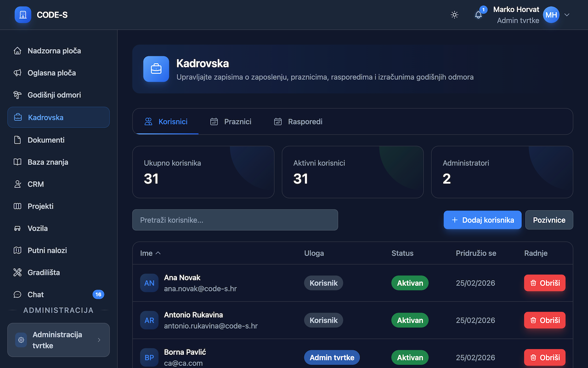
Task: Click the Pretraži korisnike search field
Action: [x=235, y=220]
